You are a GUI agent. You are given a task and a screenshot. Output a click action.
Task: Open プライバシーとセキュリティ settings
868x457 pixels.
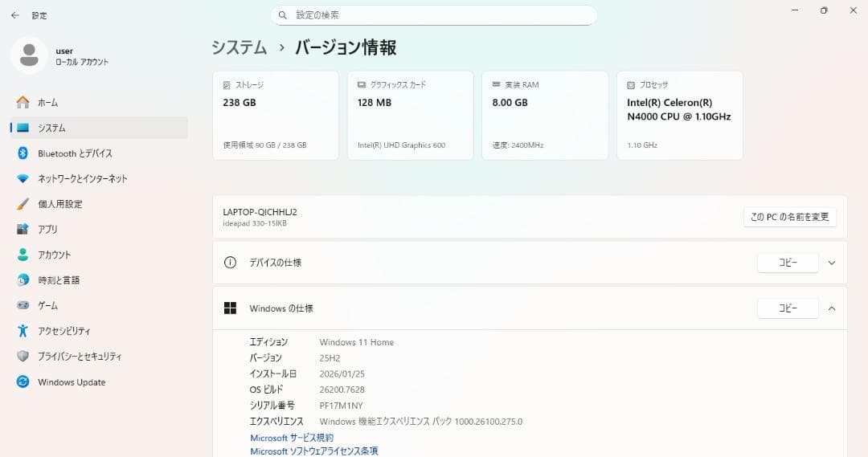100,357
